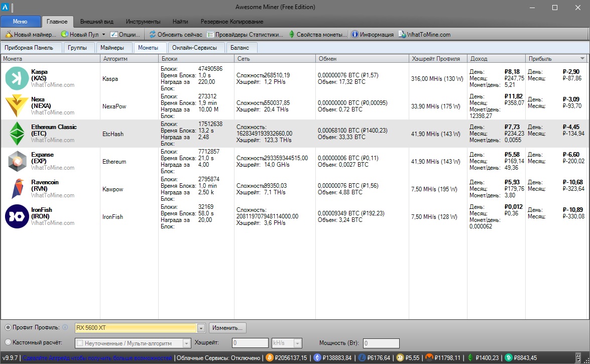Click the WhatToMine.com link under Kaspa
The height and width of the screenshot is (364, 590).
click(x=53, y=85)
